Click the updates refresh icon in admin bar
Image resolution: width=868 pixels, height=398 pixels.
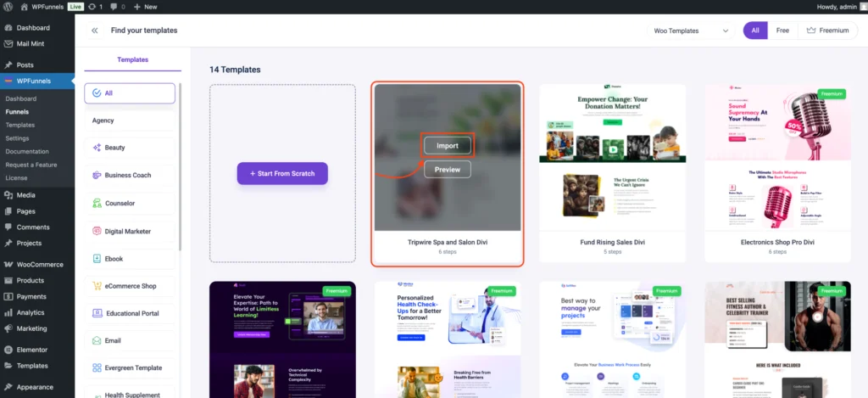[92, 6]
